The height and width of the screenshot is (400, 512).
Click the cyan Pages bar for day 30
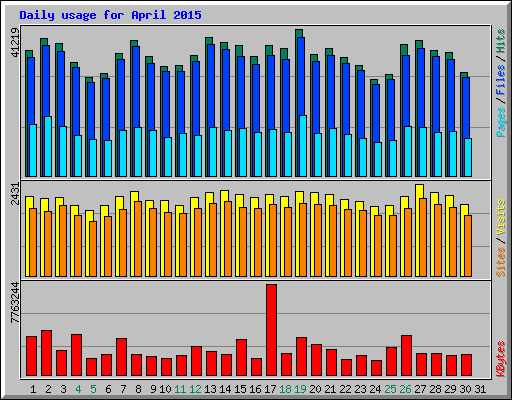click(468, 157)
